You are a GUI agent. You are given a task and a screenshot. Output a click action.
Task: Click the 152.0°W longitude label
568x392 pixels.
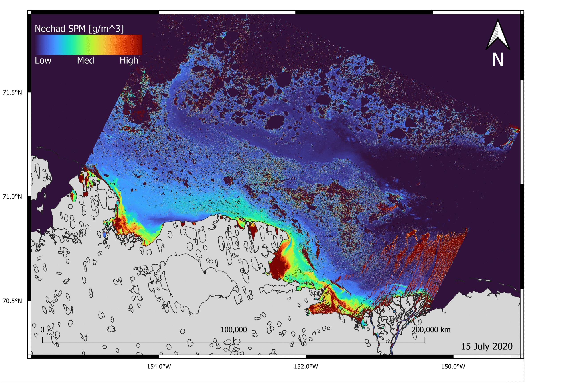tap(306, 367)
